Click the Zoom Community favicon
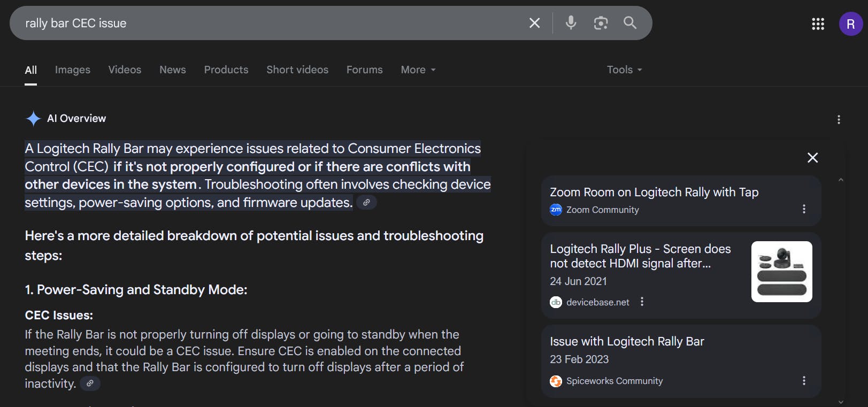 556,210
